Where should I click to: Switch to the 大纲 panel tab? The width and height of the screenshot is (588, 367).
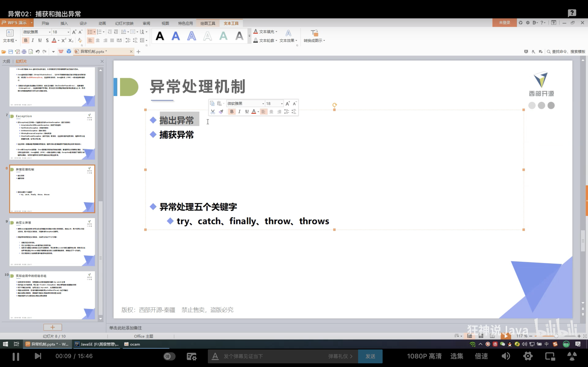pyautogui.click(x=6, y=61)
